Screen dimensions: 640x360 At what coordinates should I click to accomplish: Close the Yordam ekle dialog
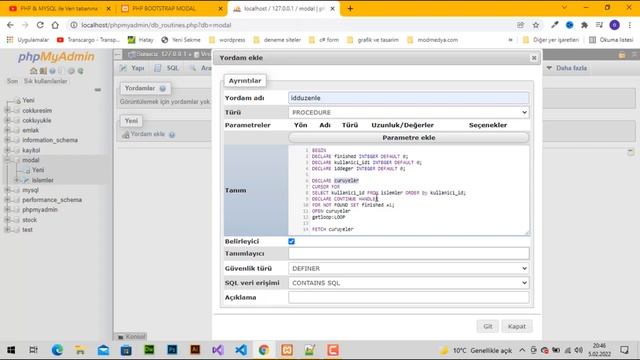(x=534, y=58)
